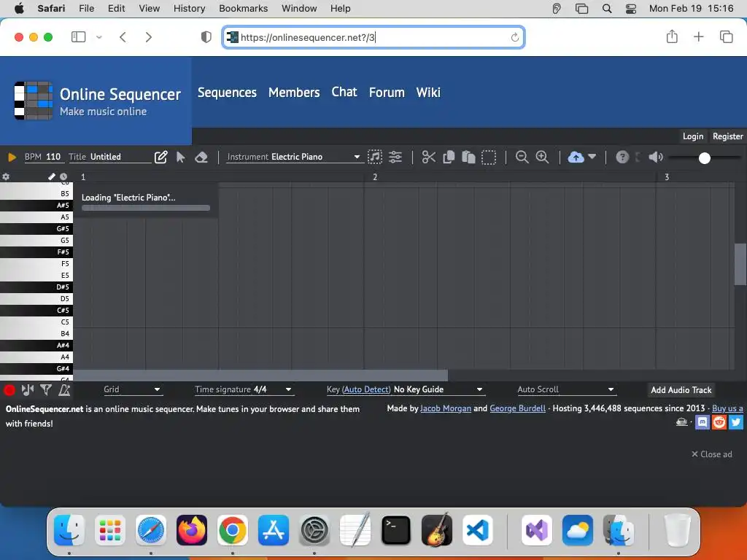Open Safari History menu
Viewport: 747px width, 560px height.
[x=189, y=8]
